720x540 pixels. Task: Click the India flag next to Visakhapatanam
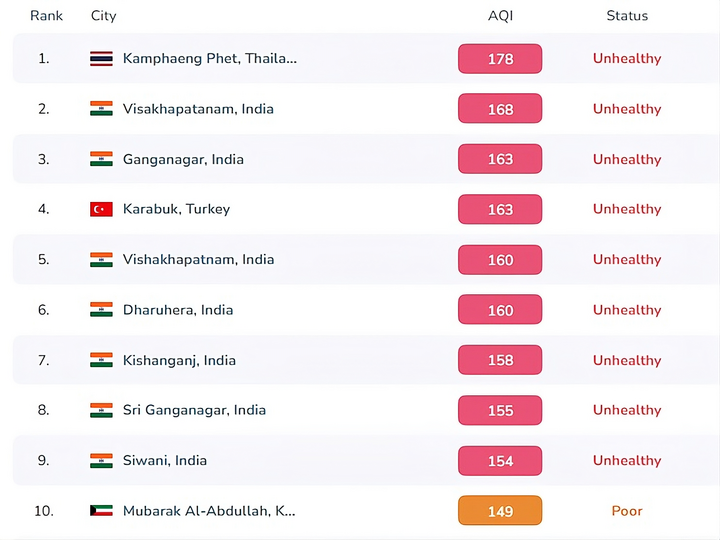point(101,109)
